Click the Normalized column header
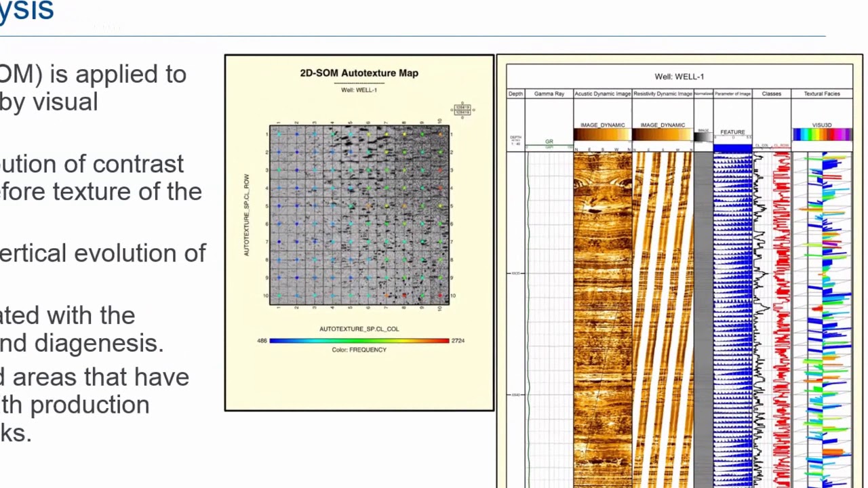 coord(703,94)
